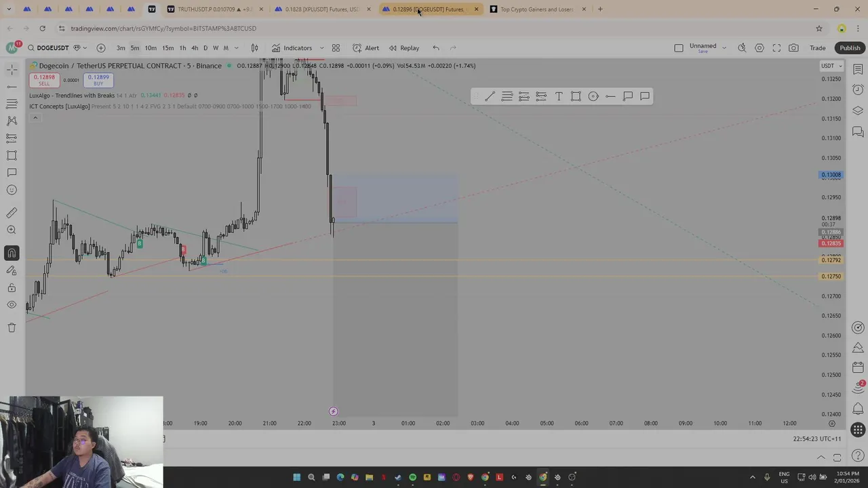
Task: Select the 4h timeframe
Action: point(195,48)
